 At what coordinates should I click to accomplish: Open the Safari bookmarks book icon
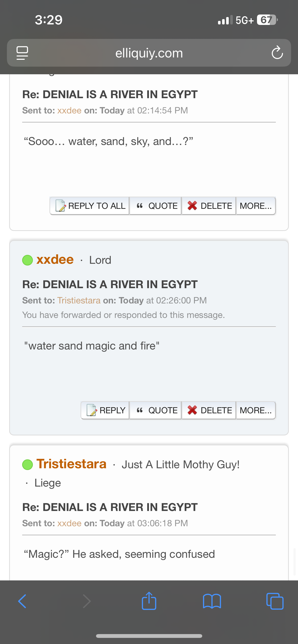pyautogui.click(x=212, y=601)
